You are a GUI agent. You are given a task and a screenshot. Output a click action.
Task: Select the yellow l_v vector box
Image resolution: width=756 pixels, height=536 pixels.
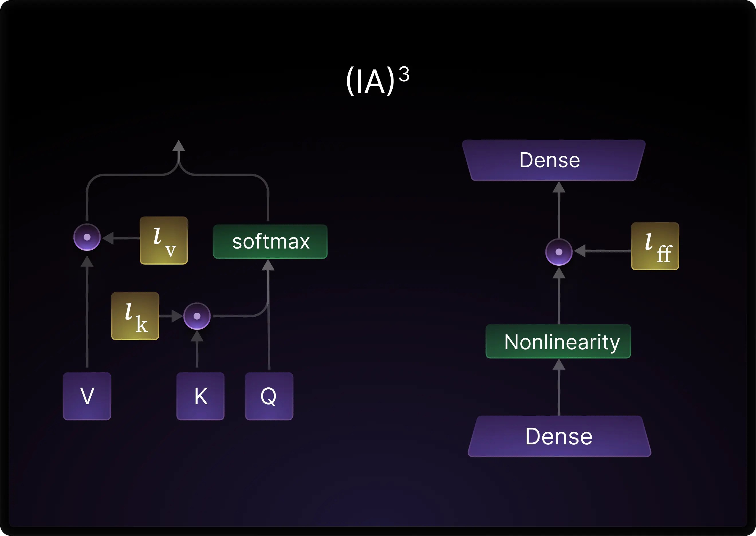tap(164, 240)
